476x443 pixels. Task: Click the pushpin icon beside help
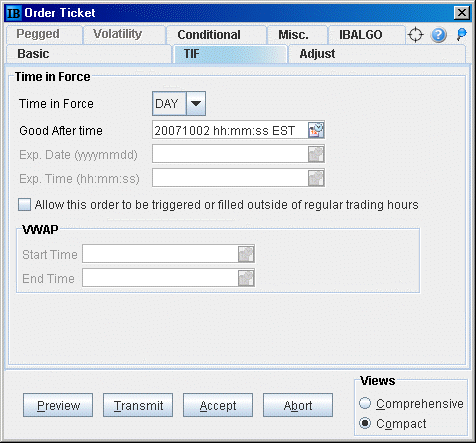click(462, 34)
